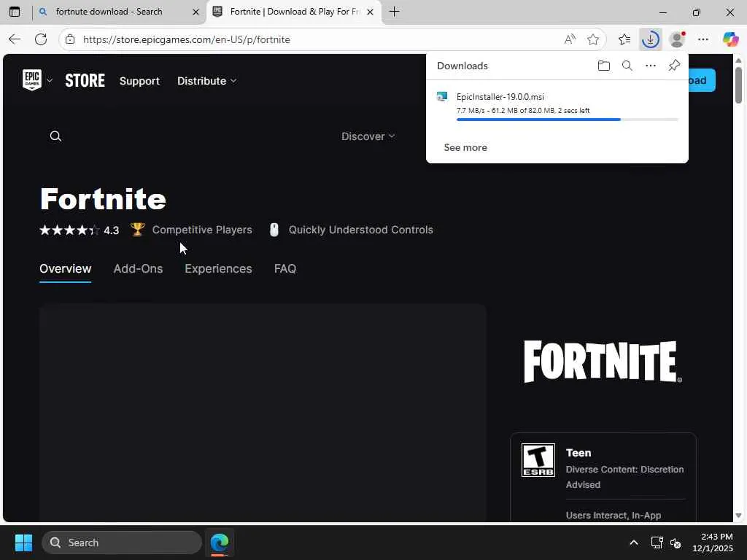
Task: Click the ESRB Teen rating badge
Action: [x=538, y=460]
